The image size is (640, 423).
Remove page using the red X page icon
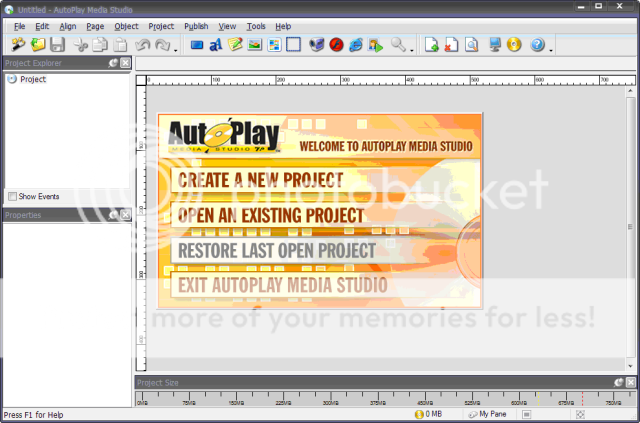[451, 45]
